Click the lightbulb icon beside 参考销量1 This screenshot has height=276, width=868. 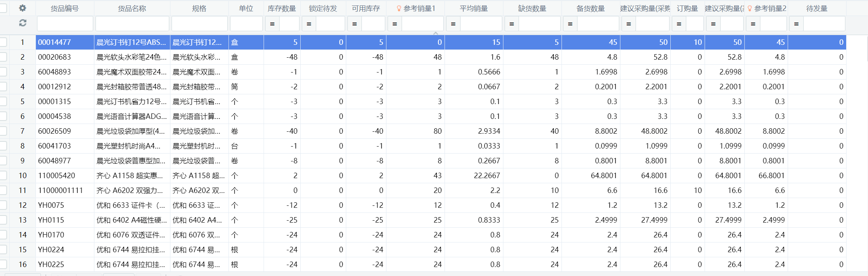point(399,9)
